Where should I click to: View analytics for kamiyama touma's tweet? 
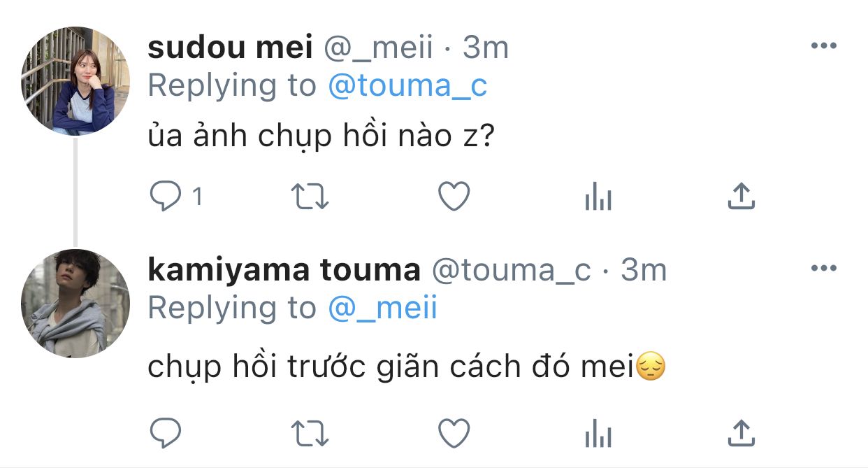598,435
